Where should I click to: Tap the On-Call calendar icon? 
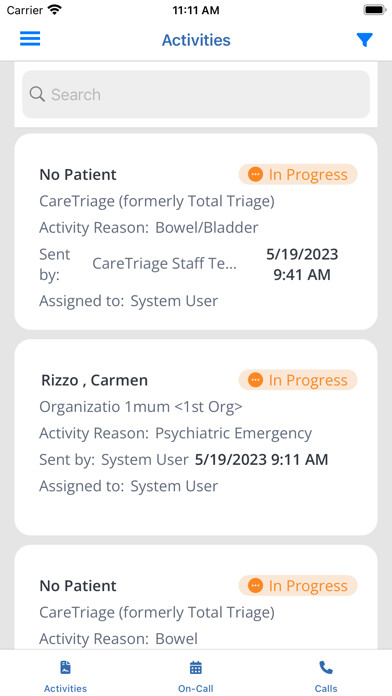click(x=196, y=667)
